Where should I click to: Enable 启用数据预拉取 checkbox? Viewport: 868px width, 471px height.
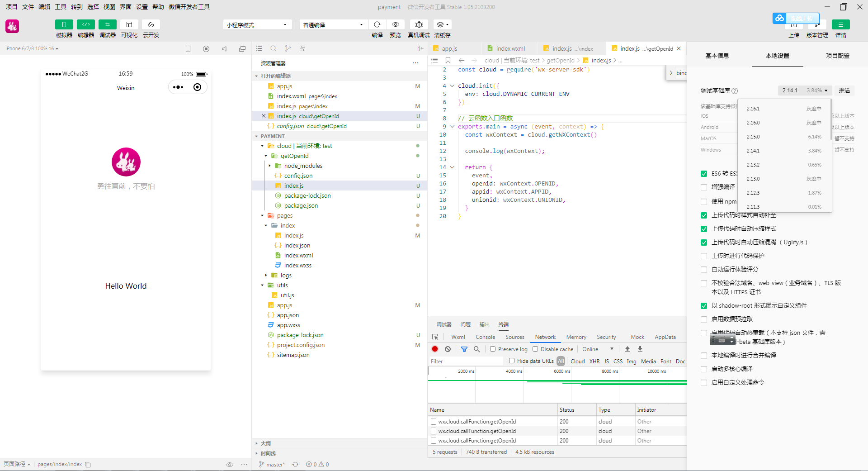(704, 319)
